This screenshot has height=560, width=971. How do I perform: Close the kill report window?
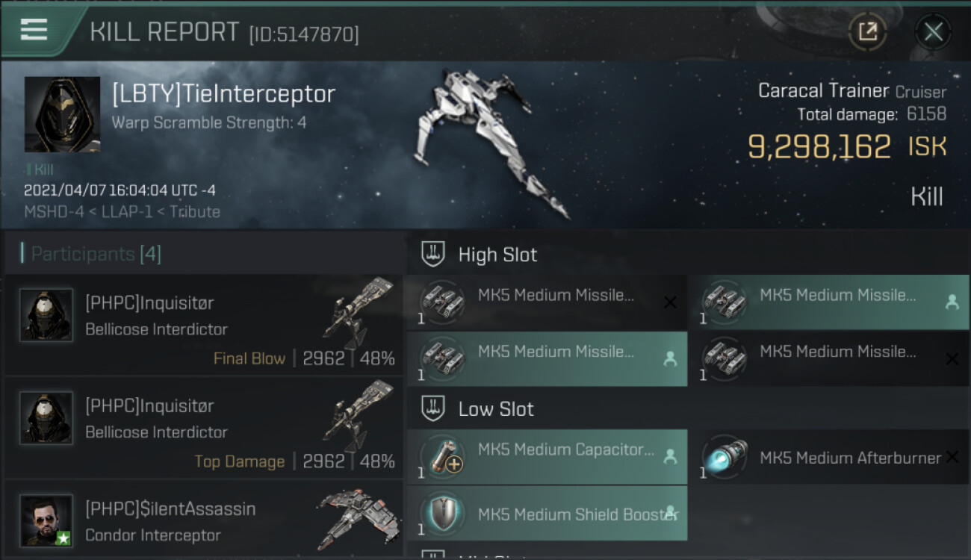pos(933,31)
